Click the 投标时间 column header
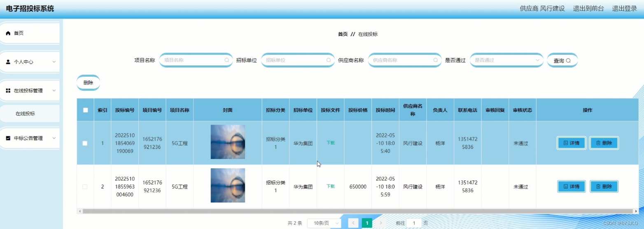644x229 pixels. tap(385, 110)
